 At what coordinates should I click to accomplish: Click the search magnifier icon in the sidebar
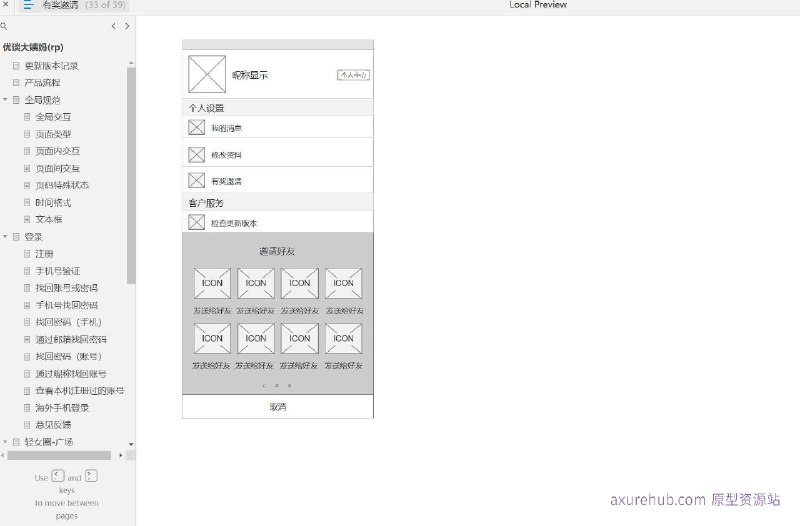[x=4, y=26]
